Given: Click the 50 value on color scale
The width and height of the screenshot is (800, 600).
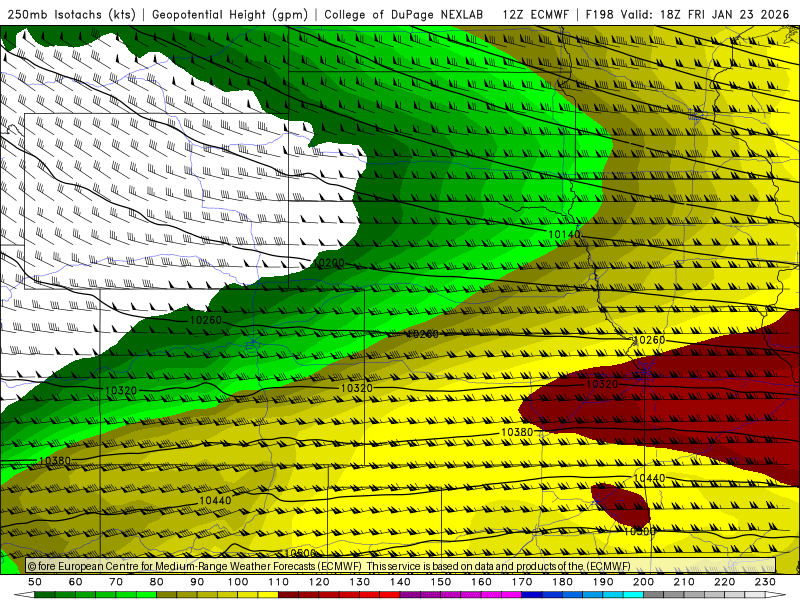Looking at the screenshot, I should pyautogui.click(x=35, y=582).
